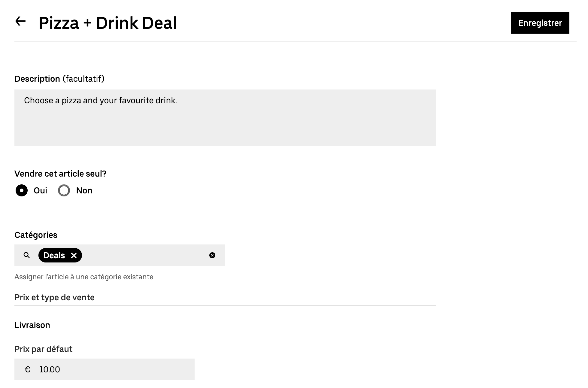588x388 pixels.
Task: Click the Pizza + Drink Deal title
Action: [x=108, y=23]
